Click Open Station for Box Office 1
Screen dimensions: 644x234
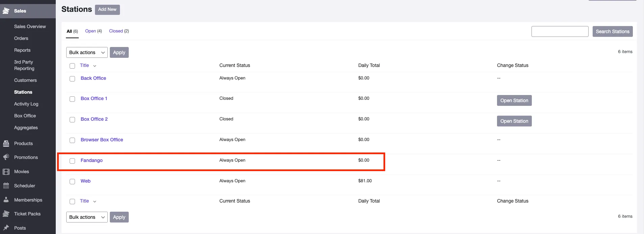(x=514, y=100)
